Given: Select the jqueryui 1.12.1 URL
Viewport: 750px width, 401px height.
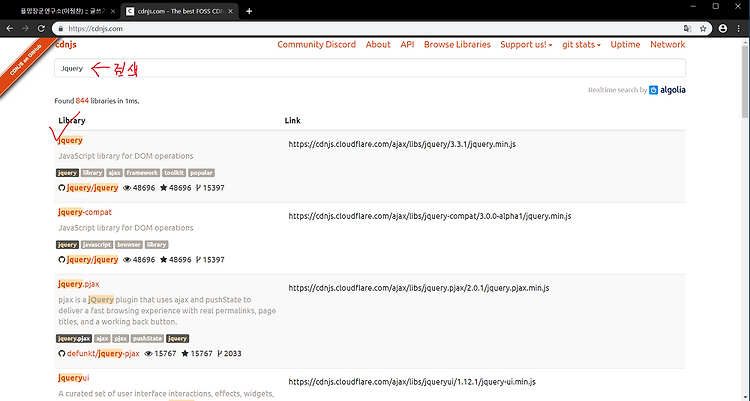Looking at the screenshot, I should coord(412,382).
